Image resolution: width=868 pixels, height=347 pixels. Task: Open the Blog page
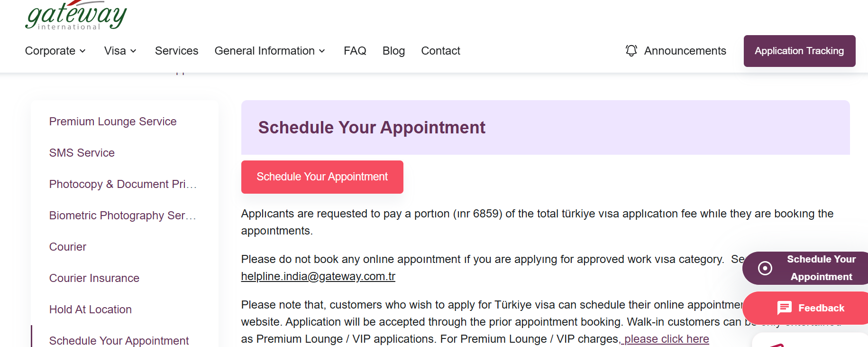[x=393, y=51]
